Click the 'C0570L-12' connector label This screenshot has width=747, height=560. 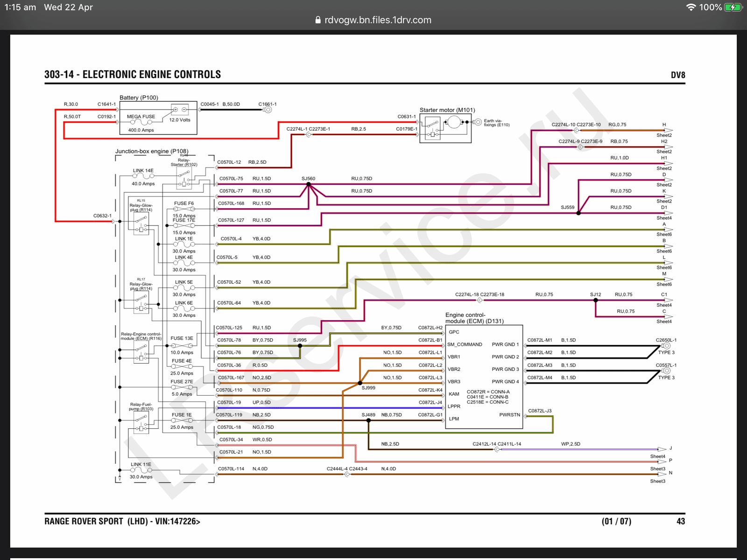pyautogui.click(x=229, y=162)
